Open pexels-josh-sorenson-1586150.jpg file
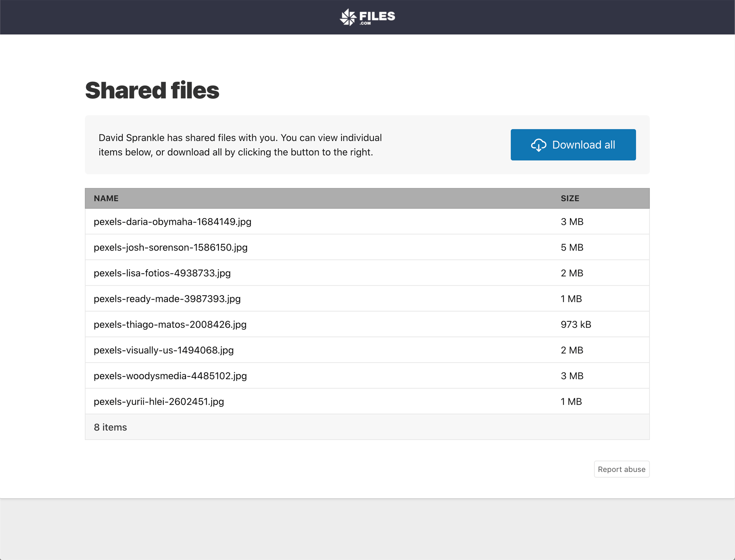This screenshot has width=735, height=560. point(170,247)
